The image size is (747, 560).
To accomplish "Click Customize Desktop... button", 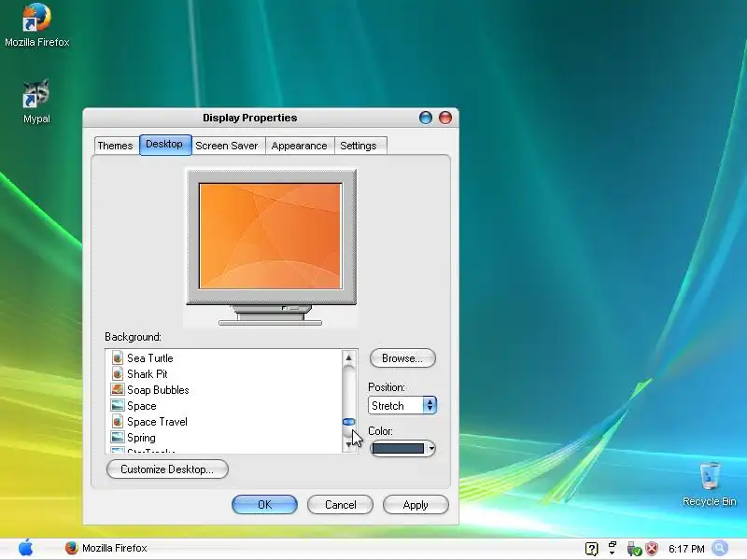I will (x=167, y=469).
